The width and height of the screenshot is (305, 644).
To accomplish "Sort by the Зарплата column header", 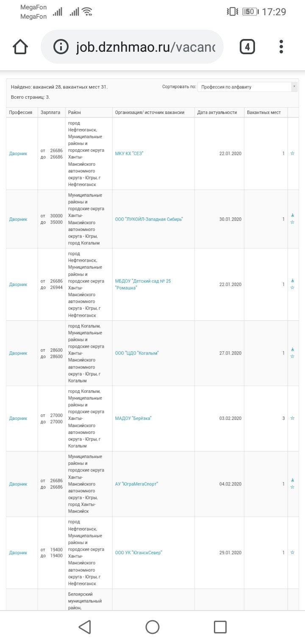I will coord(50,112).
